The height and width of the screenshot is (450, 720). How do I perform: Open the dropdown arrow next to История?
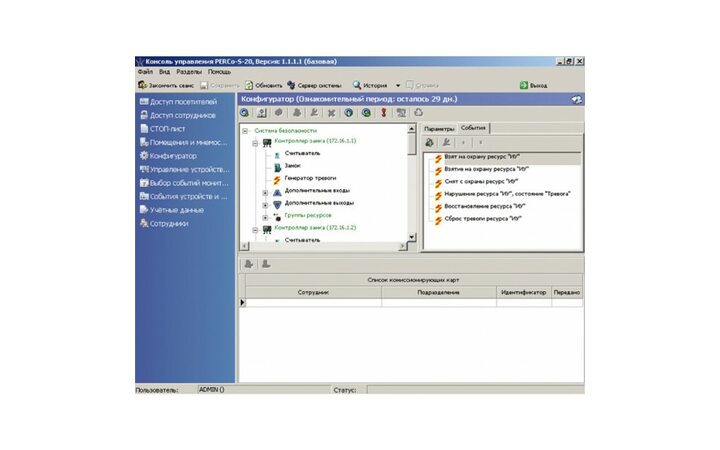tap(397, 86)
